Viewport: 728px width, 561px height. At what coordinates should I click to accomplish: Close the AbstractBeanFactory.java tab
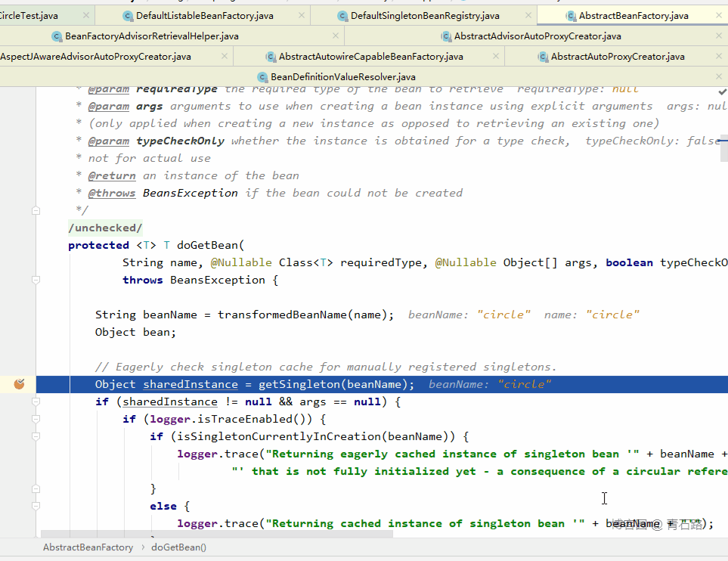point(719,15)
